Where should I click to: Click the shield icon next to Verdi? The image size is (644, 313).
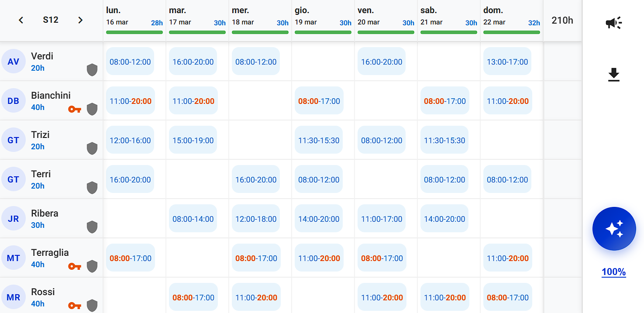tap(92, 70)
